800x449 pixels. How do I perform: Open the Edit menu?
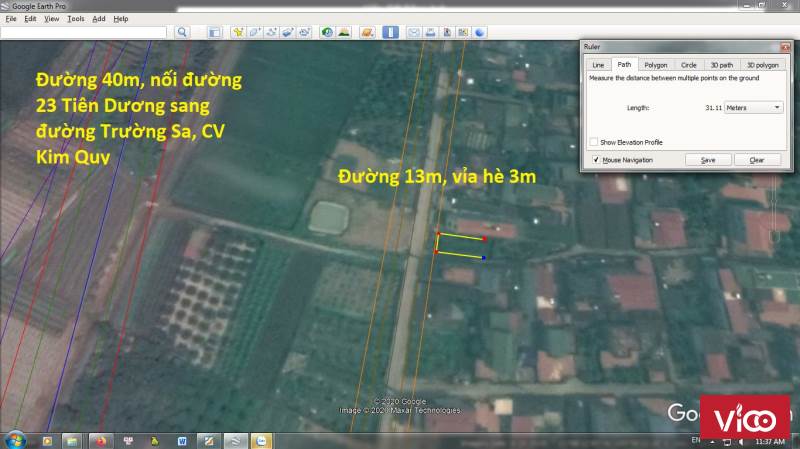[30, 19]
